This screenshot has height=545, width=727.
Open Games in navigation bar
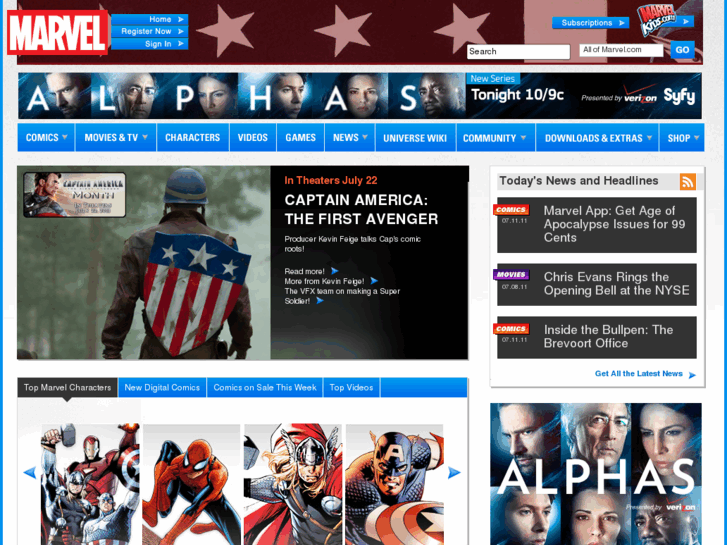[300, 137]
